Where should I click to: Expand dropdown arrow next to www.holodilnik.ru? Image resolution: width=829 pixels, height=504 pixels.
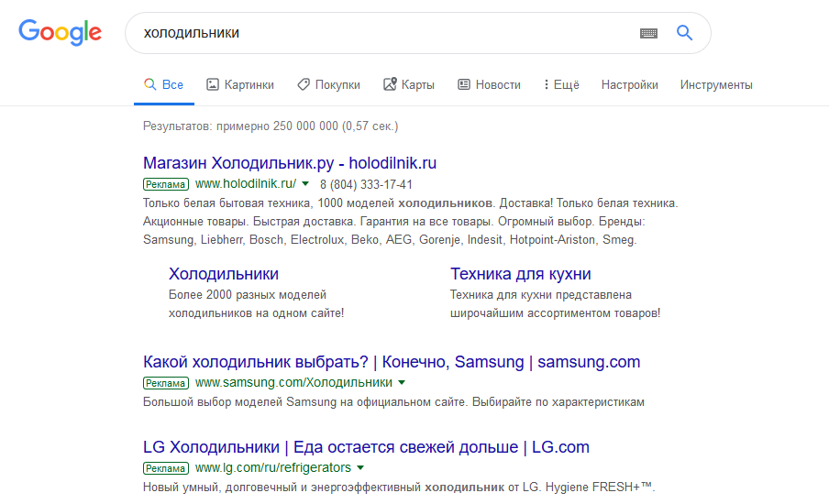click(x=305, y=183)
